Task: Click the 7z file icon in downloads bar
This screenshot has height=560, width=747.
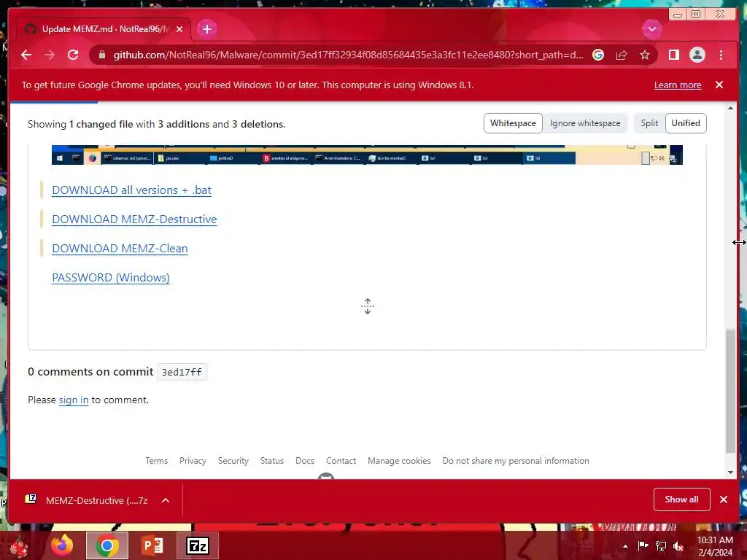Action: [31, 499]
